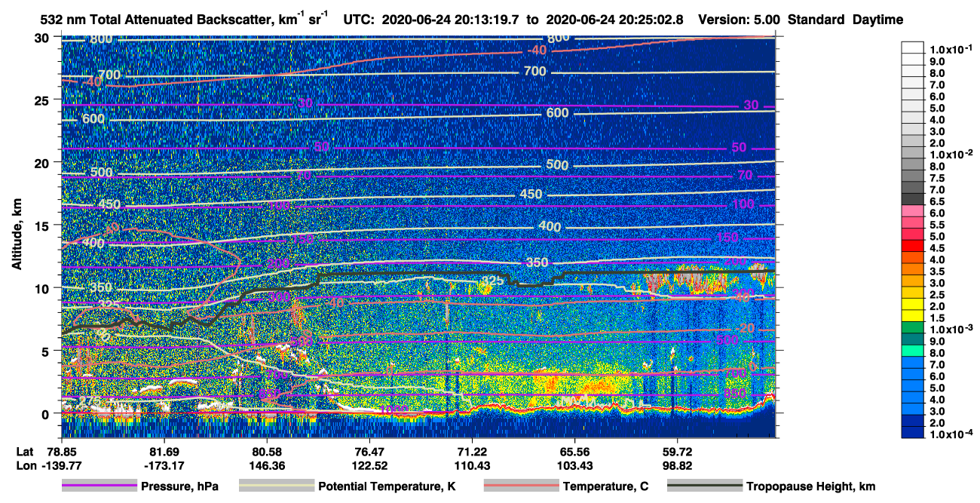Screen dimensions: 980x503
Task: Click the Potential Temperature legend line sample
Action: coord(276,486)
